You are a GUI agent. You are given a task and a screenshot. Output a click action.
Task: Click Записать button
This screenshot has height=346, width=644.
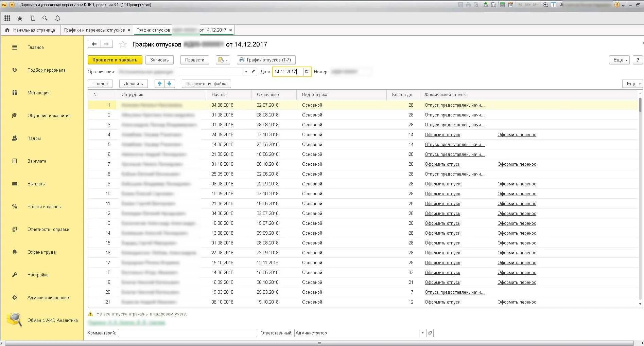pos(159,60)
